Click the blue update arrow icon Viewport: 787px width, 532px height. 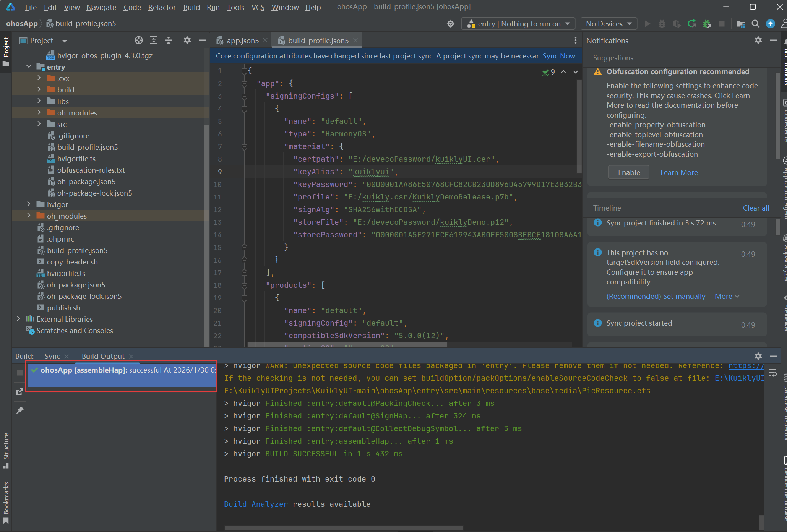[x=771, y=24]
